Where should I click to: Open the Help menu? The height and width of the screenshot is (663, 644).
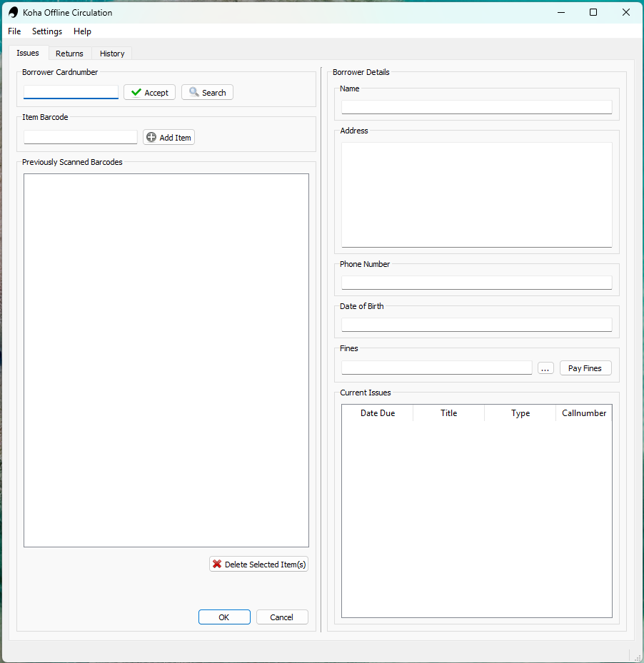tap(82, 31)
